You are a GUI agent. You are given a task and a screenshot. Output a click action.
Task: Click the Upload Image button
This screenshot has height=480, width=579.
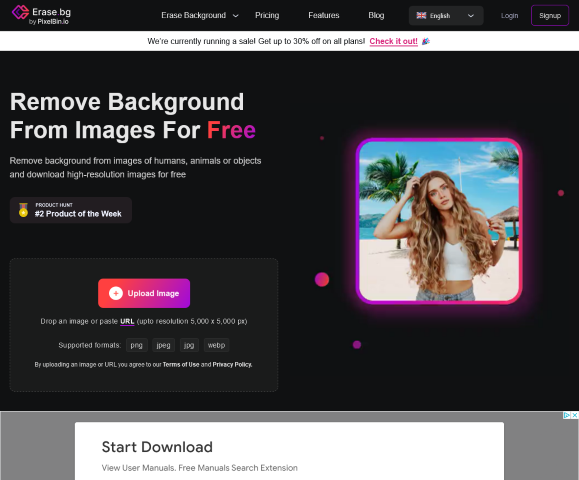(x=144, y=293)
